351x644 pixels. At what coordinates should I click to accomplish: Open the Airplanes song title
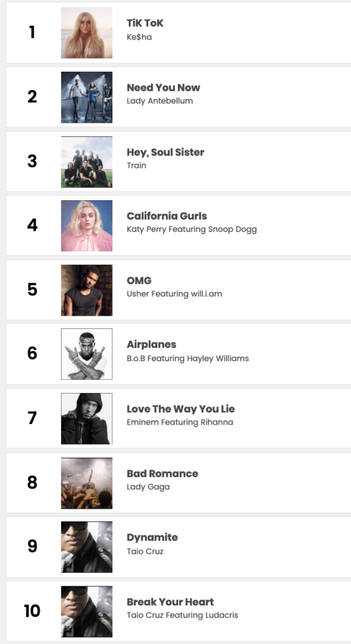pyautogui.click(x=151, y=345)
